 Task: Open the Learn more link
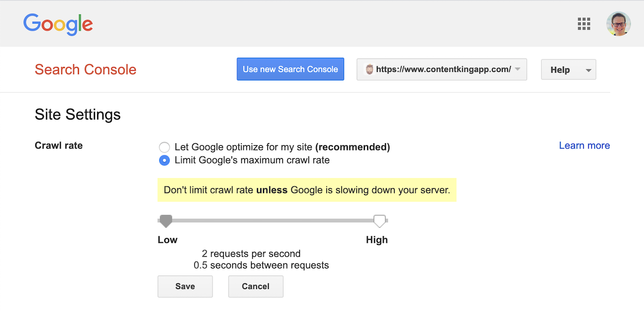click(x=584, y=145)
